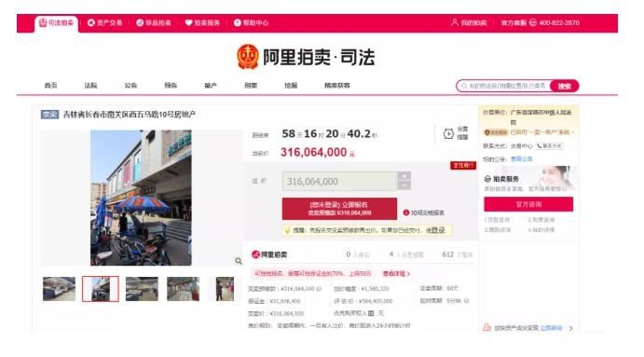
Task: Go to 首页 in the navigation bar
Action: [x=50, y=86]
